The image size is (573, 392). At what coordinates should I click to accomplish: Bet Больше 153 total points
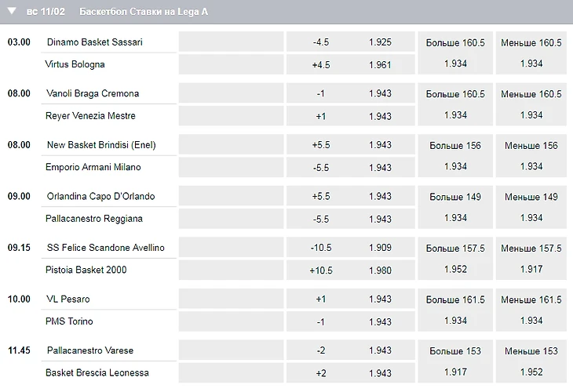pos(455,361)
